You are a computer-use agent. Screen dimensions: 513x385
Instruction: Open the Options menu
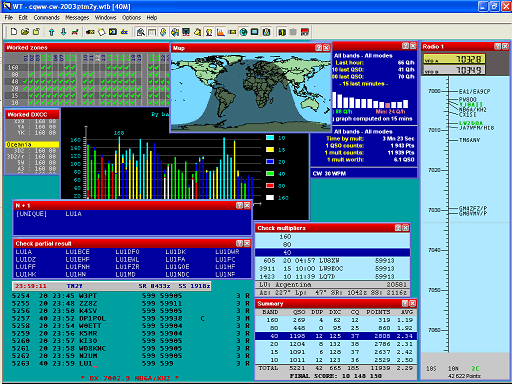pyautogui.click(x=131, y=17)
